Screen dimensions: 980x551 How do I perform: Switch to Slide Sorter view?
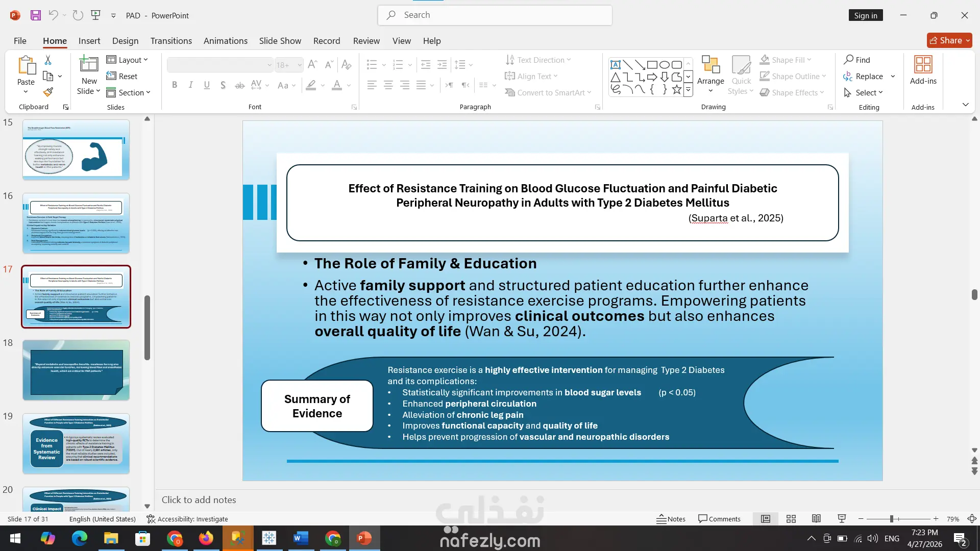point(791,519)
